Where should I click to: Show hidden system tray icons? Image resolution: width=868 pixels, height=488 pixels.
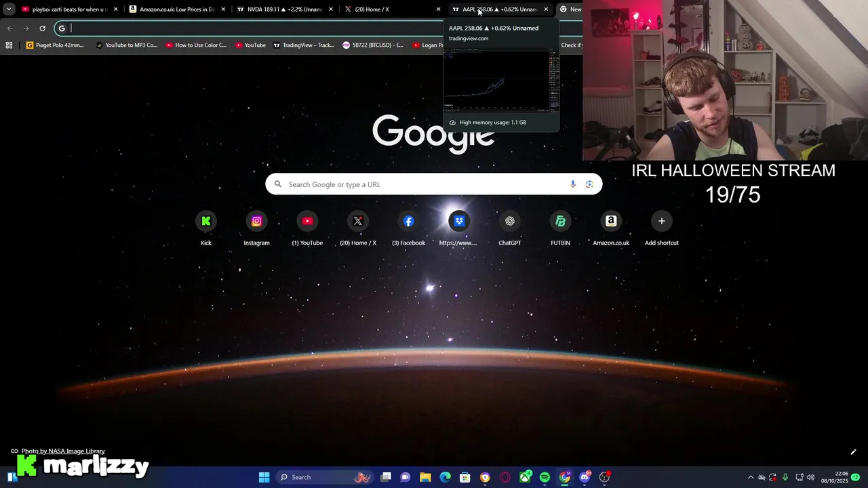tap(750, 477)
